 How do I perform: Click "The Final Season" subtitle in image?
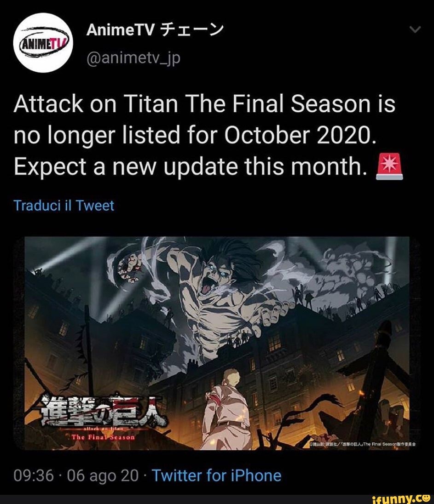(x=103, y=437)
